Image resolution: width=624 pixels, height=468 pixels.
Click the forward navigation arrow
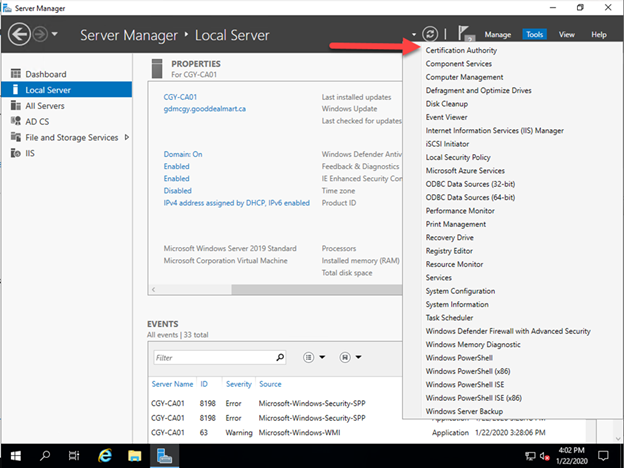point(40,35)
